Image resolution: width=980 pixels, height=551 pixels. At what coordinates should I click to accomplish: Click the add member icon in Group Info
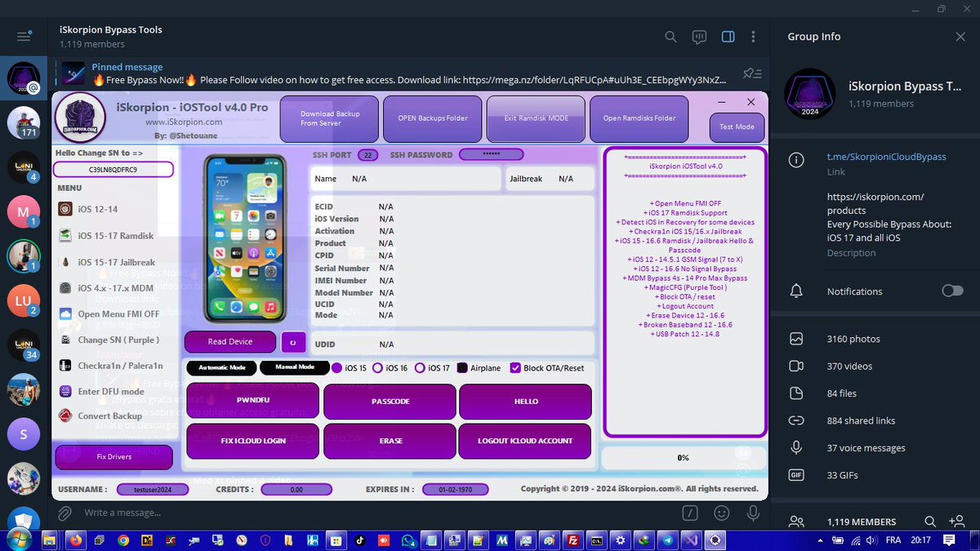point(957,522)
